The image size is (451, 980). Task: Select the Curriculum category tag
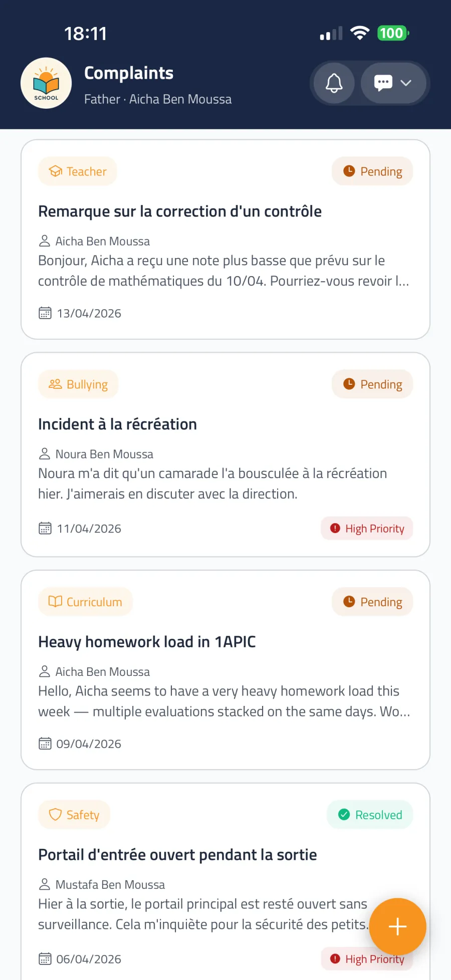(85, 602)
